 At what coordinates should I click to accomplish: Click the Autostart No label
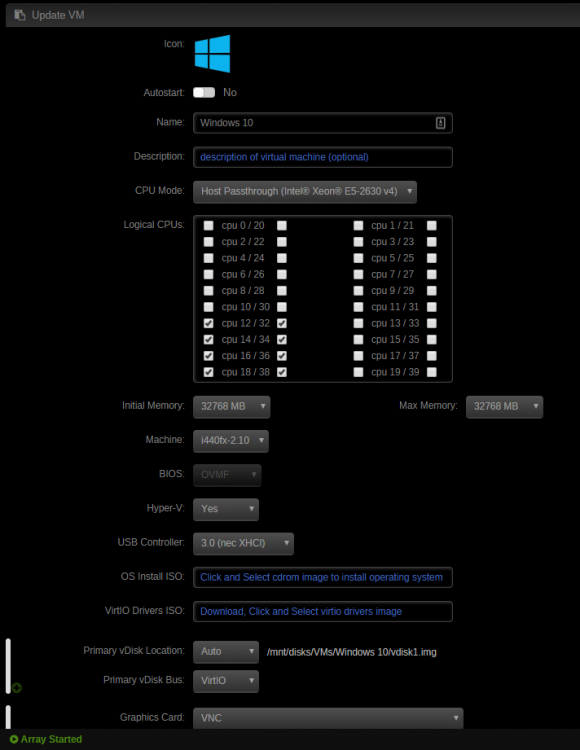pos(230,92)
